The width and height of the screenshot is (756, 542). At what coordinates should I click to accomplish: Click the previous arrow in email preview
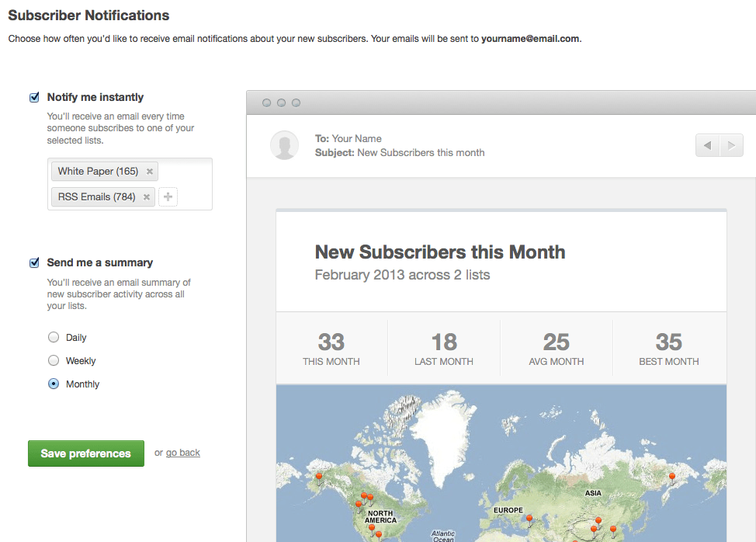pyautogui.click(x=707, y=145)
